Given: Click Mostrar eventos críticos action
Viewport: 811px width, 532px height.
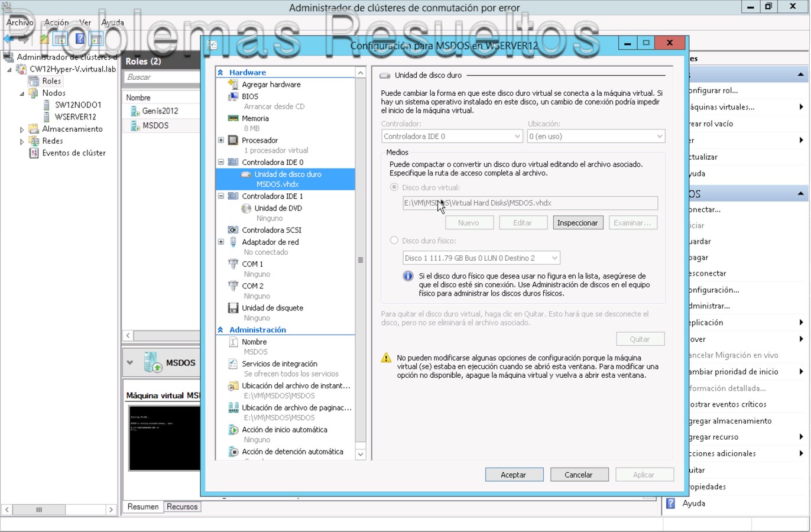Looking at the screenshot, I should [727, 405].
